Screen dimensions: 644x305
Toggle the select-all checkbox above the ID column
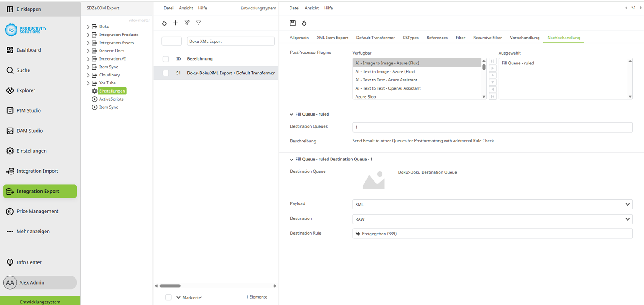[165, 59]
